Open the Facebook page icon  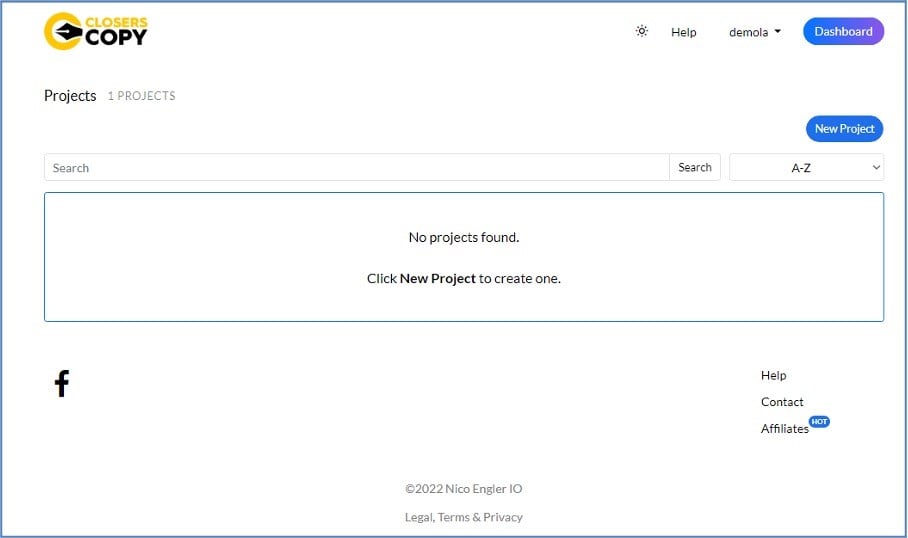(62, 383)
